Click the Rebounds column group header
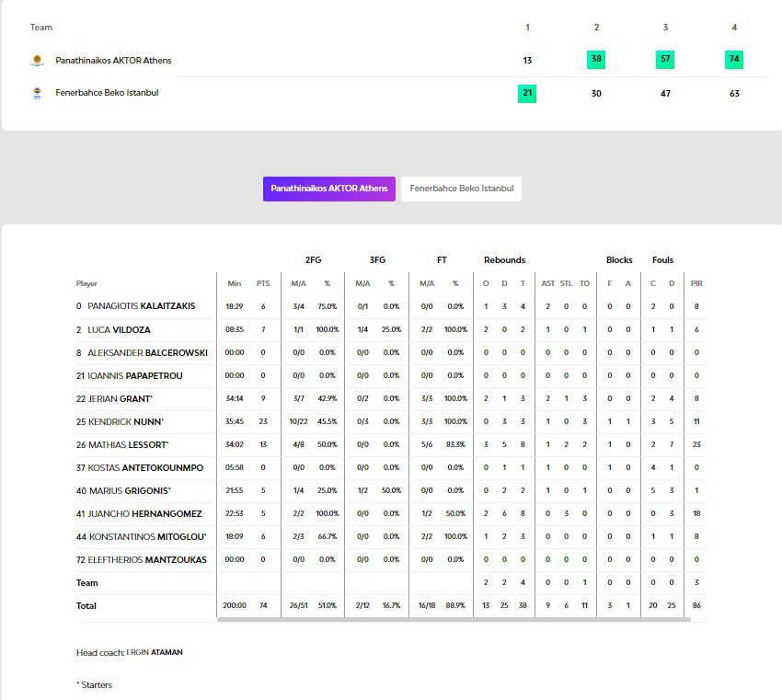The width and height of the screenshot is (782, 700). (504, 260)
